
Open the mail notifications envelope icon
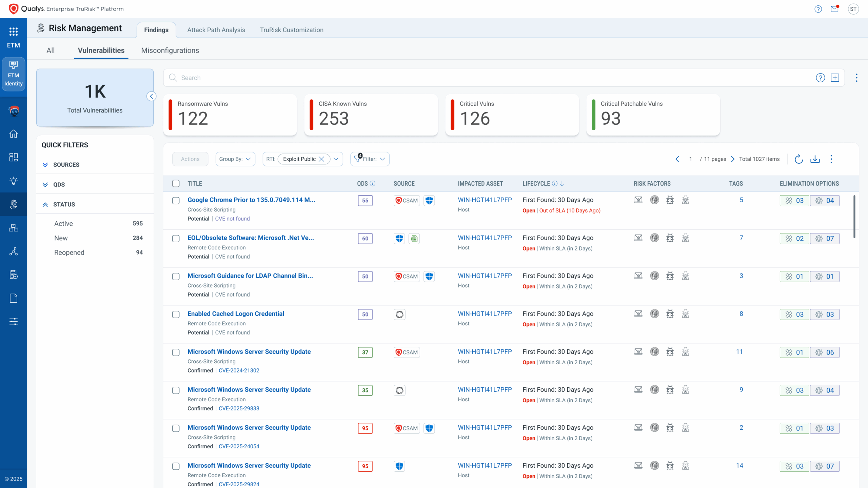point(834,9)
